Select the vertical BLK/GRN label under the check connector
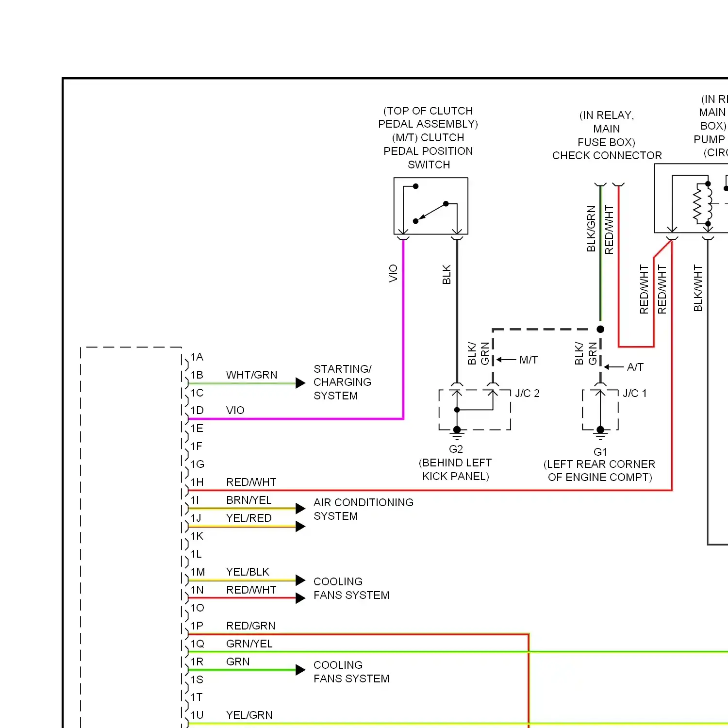 [591, 229]
